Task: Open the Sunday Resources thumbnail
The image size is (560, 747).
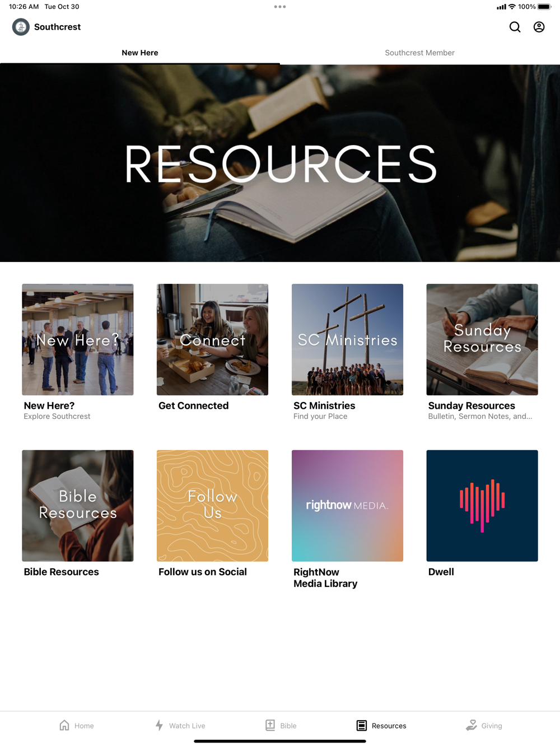Action: coord(482,339)
